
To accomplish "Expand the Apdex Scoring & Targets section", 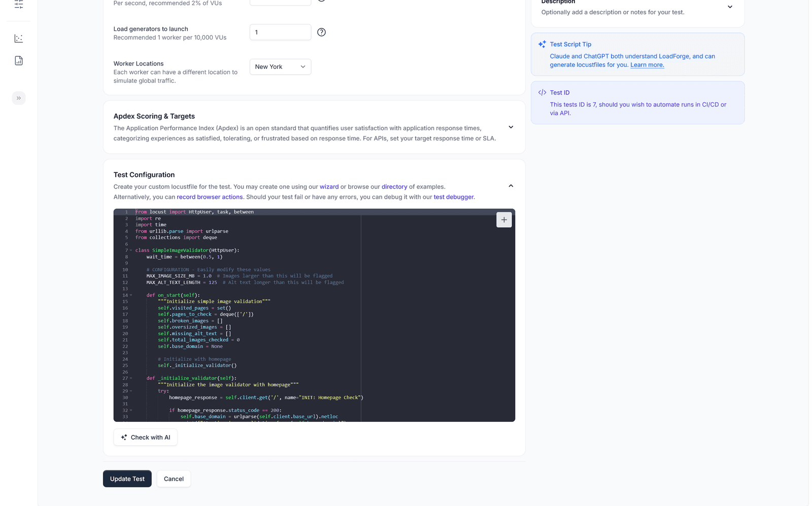I will 511,127.
